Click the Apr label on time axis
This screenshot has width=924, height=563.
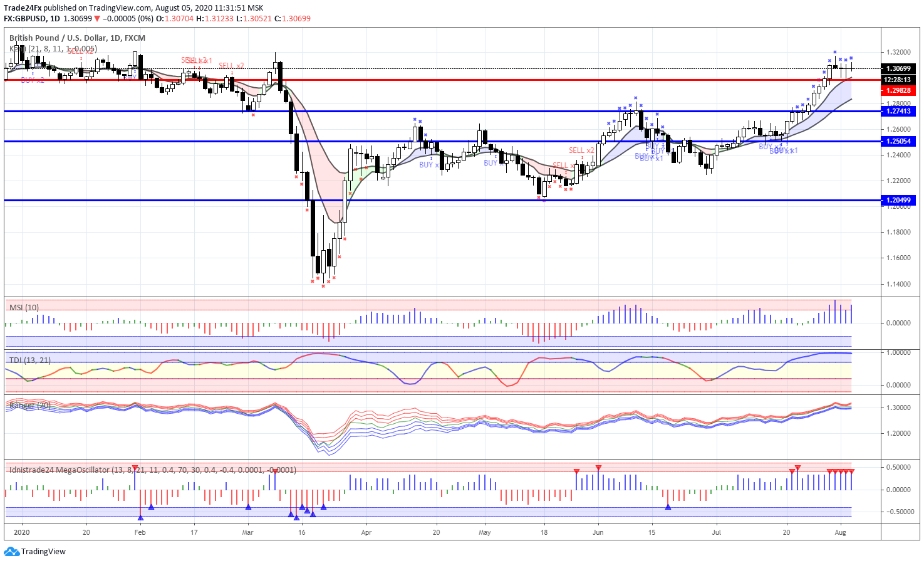tap(366, 533)
